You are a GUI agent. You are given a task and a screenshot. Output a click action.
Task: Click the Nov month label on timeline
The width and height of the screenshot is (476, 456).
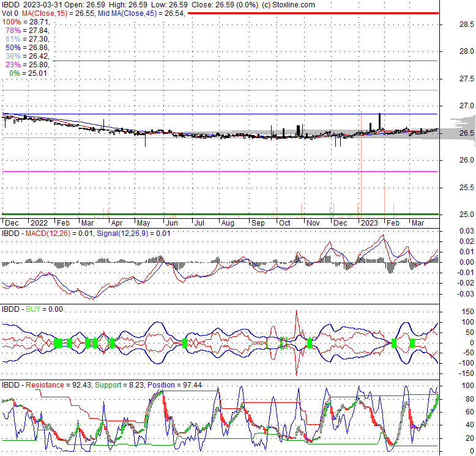click(313, 223)
